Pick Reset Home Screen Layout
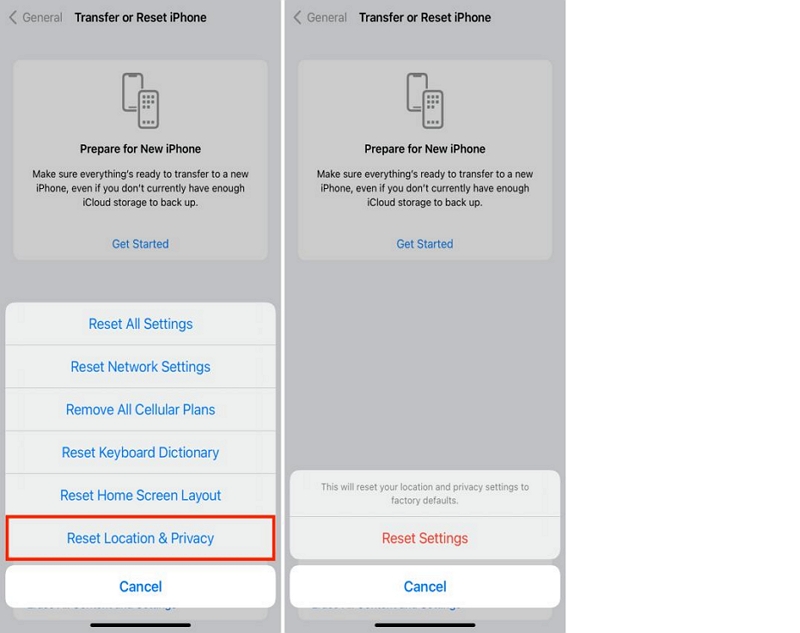800x633 pixels. click(140, 495)
